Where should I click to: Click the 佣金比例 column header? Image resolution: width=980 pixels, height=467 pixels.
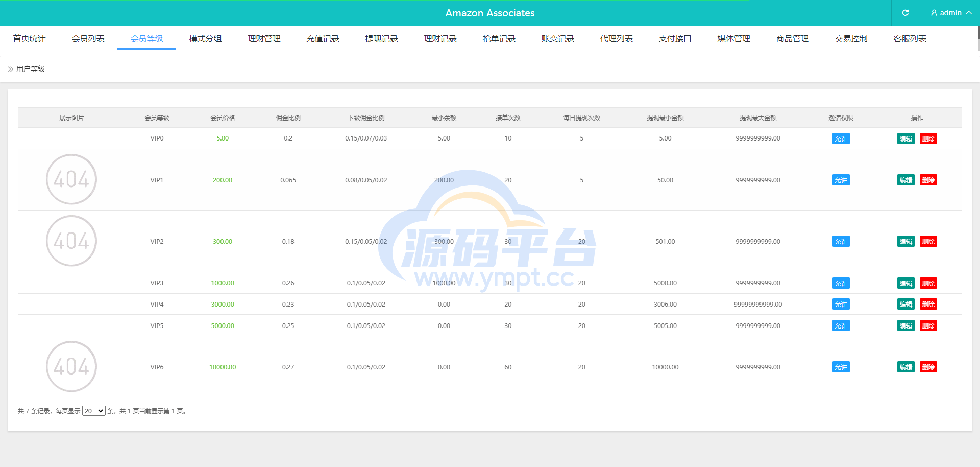pos(288,118)
